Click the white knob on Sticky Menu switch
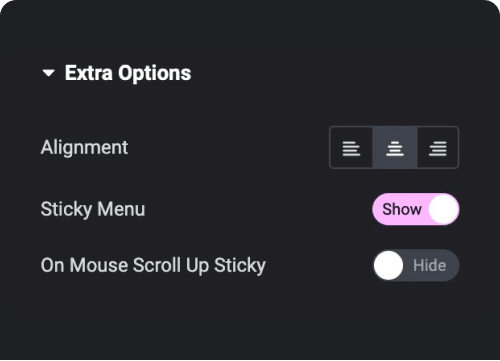 tap(443, 209)
